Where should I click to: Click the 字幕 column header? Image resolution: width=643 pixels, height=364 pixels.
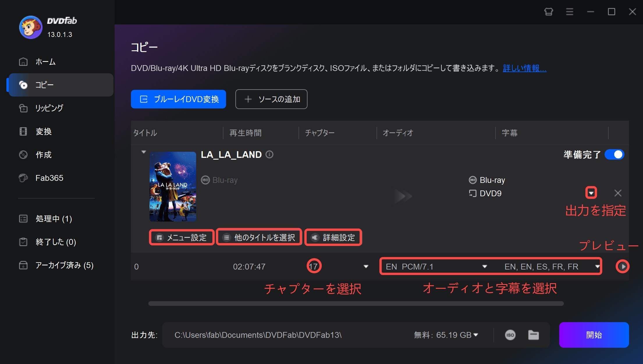509,133
